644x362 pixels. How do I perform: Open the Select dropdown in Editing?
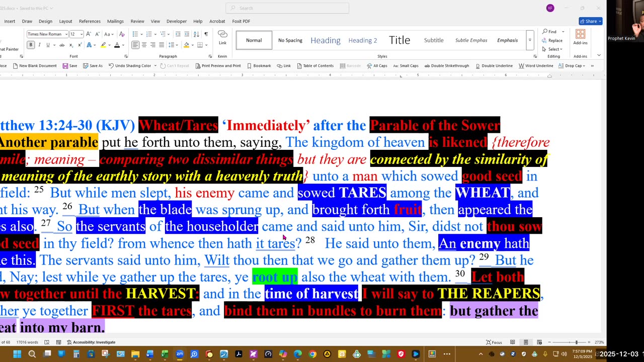tap(552, 49)
